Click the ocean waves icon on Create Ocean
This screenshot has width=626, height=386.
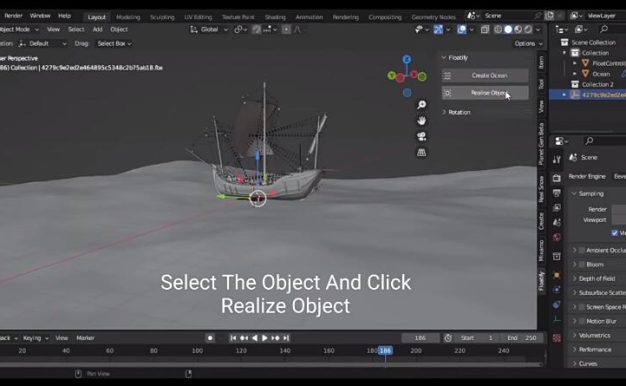pos(448,75)
